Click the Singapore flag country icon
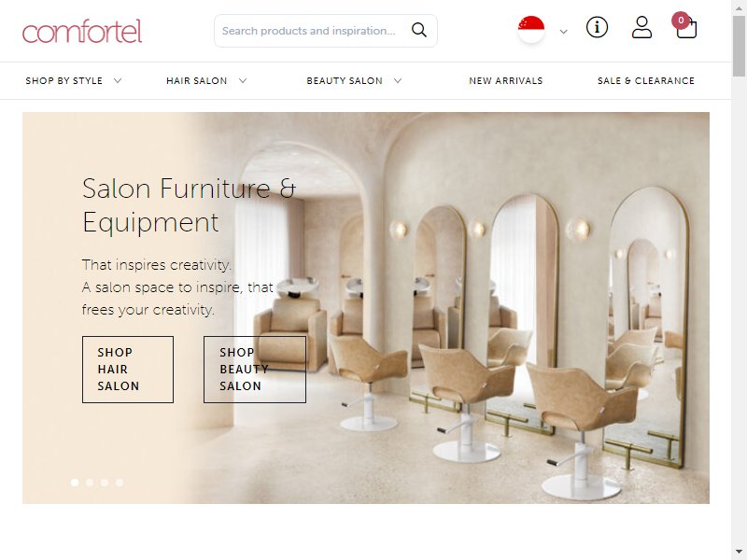Viewport: 747px width, 560px height. coord(531,29)
